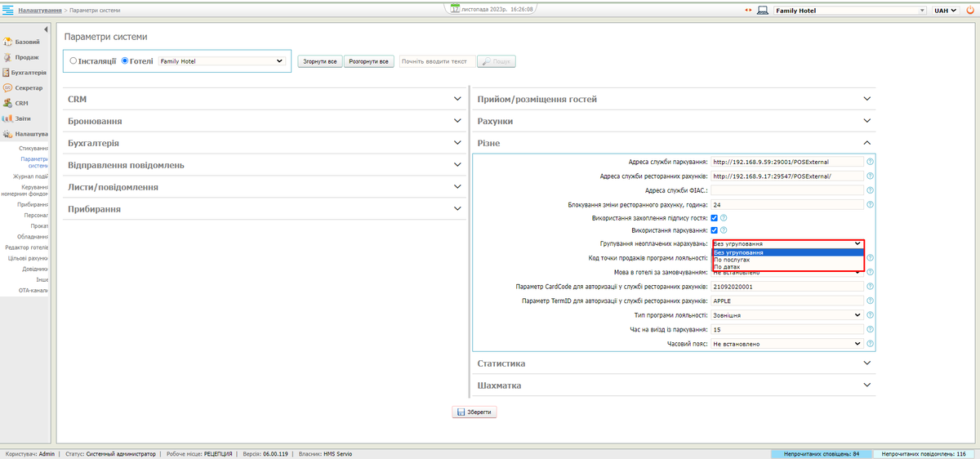
Task: Click the calendar date icon in header
Action: (455, 8)
